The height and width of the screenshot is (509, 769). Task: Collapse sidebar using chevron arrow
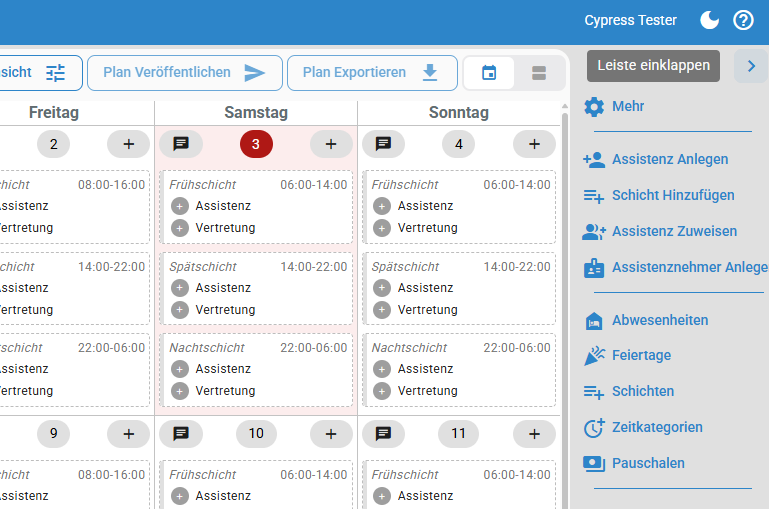(751, 66)
